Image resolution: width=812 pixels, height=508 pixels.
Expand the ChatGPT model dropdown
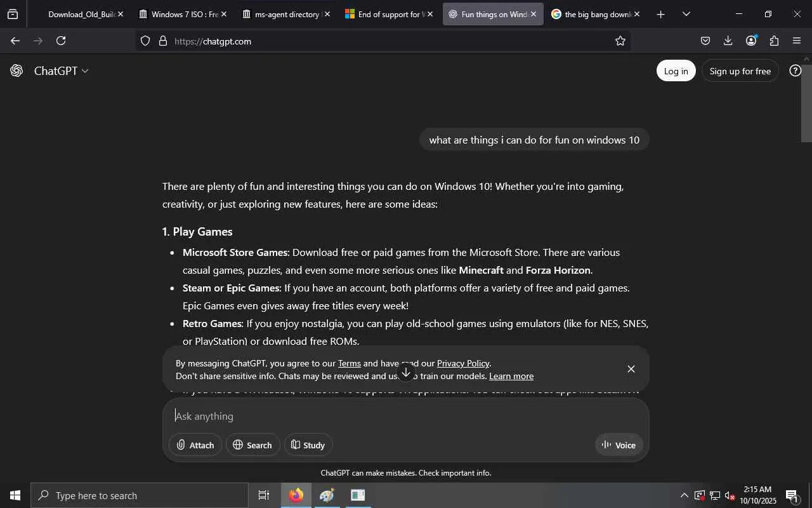[x=61, y=70]
